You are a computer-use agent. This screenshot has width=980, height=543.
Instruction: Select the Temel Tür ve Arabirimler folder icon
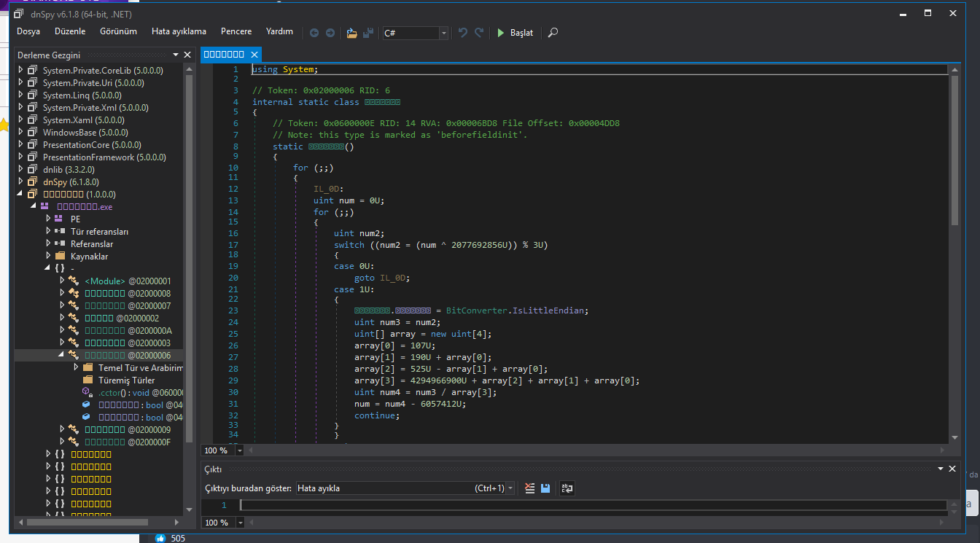(87, 367)
